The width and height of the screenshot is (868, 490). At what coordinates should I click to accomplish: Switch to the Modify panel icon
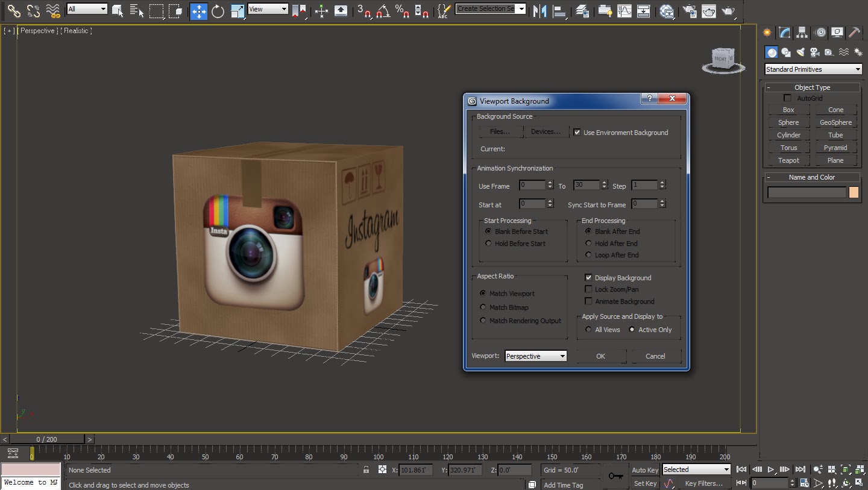point(784,33)
